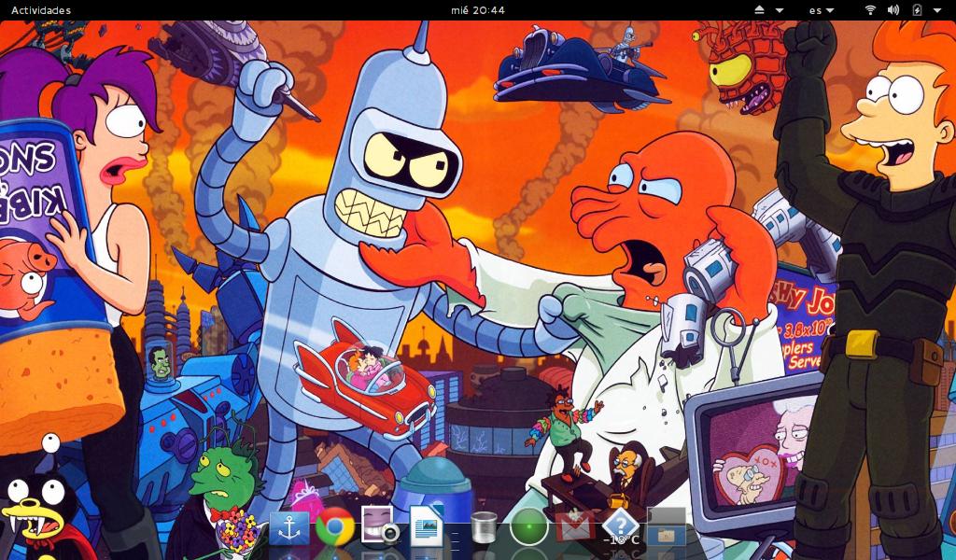
Task: Open the removable media dropdown beside eject
Action: [780, 9]
